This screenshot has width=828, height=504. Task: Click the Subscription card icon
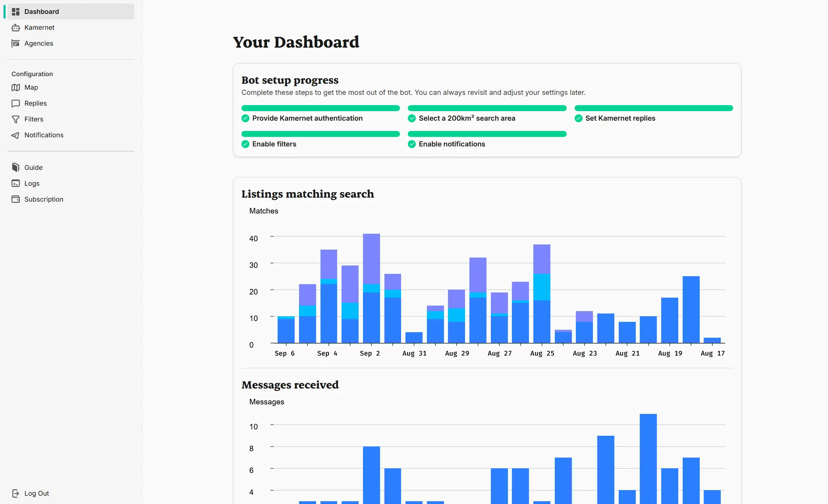point(15,199)
